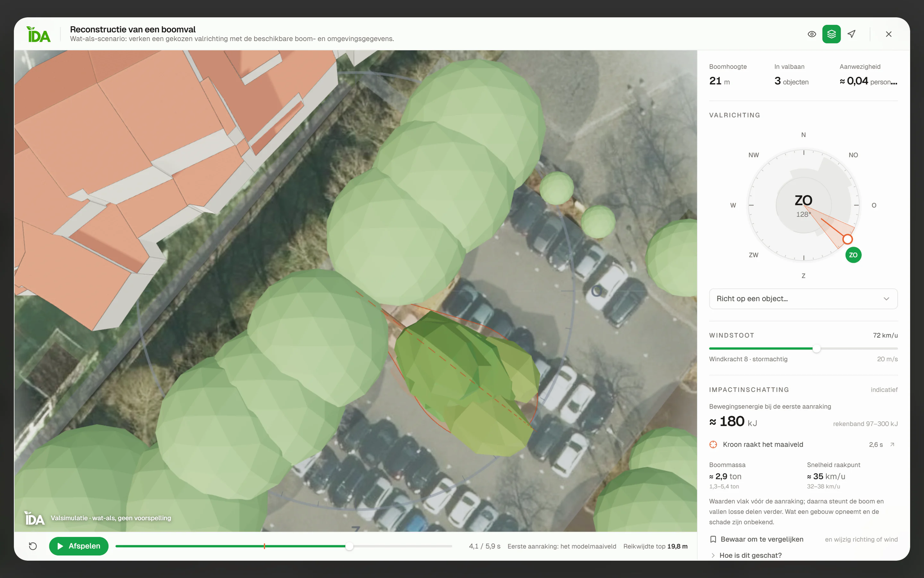
Task: Close the reconstruction dialog
Action: 888,34
